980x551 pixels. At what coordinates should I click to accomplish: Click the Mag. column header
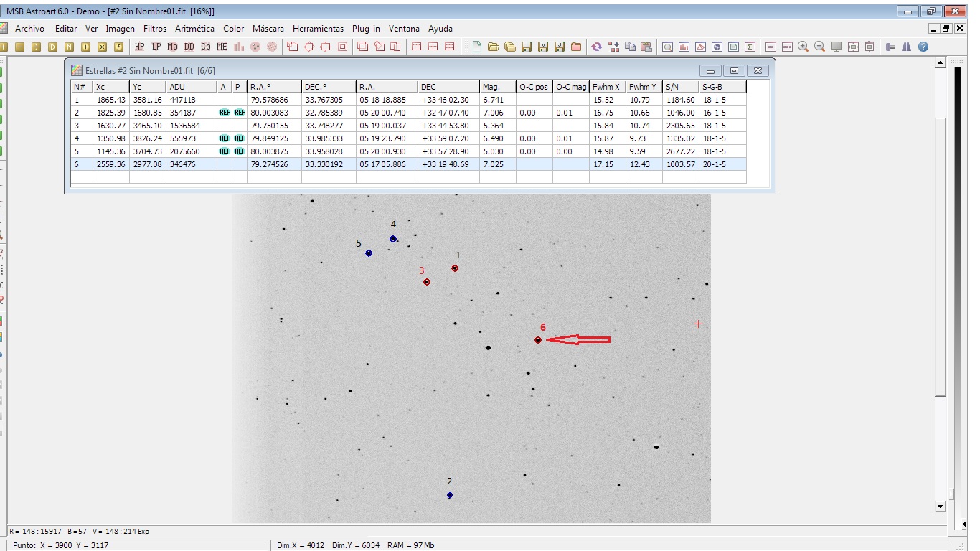(x=497, y=87)
